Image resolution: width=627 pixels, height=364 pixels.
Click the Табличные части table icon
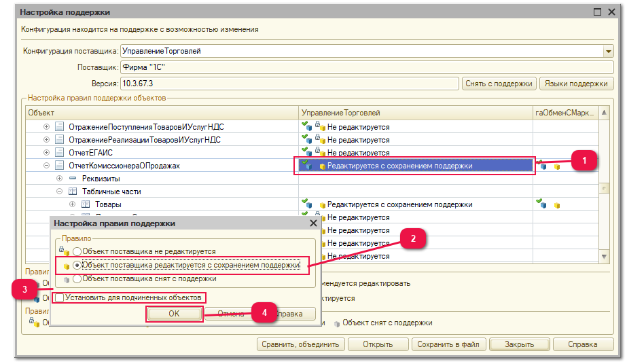(73, 192)
